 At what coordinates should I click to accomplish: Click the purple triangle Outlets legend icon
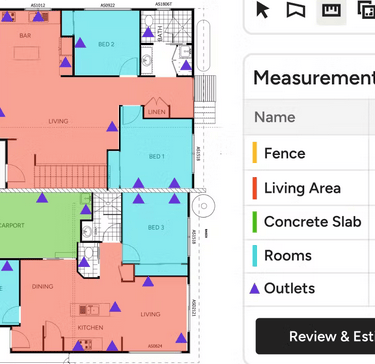point(255,289)
